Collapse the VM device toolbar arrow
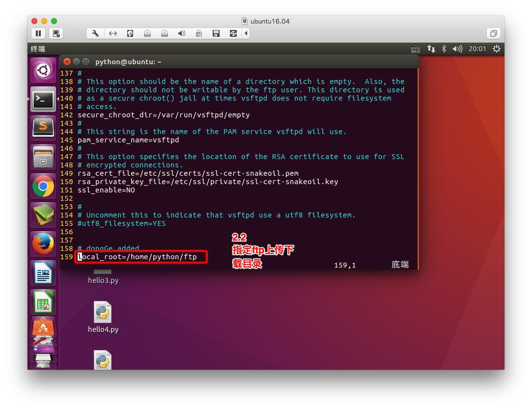Screen dimensions: 532x409 pyautogui.click(x=246, y=33)
